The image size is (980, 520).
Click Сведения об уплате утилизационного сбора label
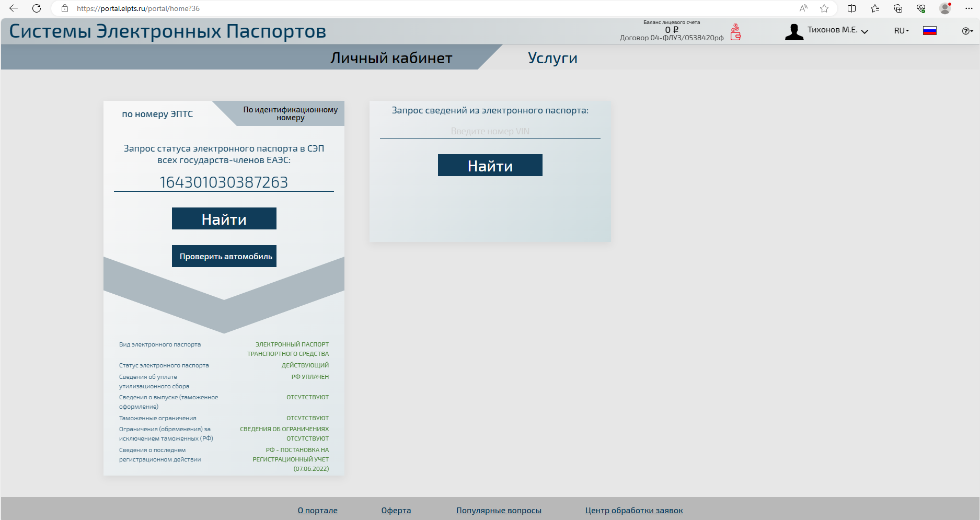pos(154,382)
